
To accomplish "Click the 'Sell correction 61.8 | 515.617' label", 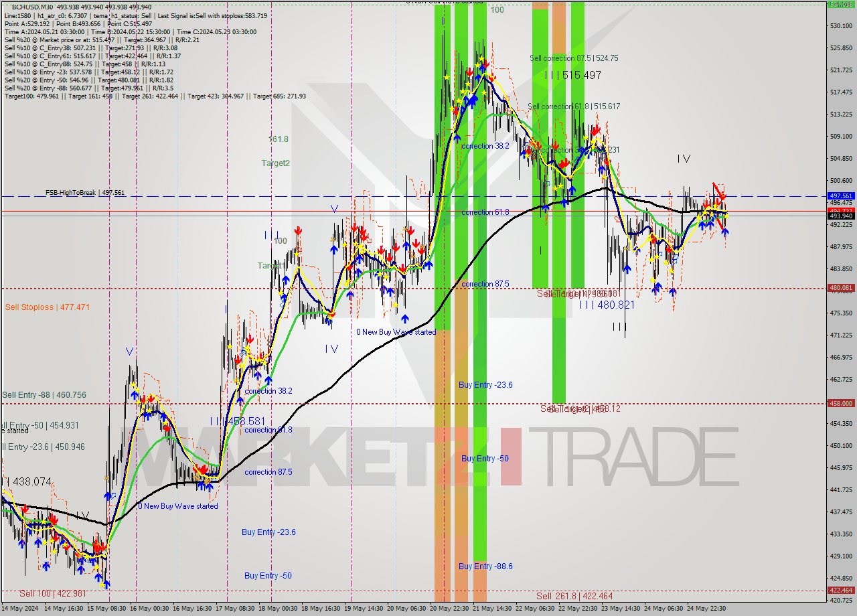I will point(574,106).
